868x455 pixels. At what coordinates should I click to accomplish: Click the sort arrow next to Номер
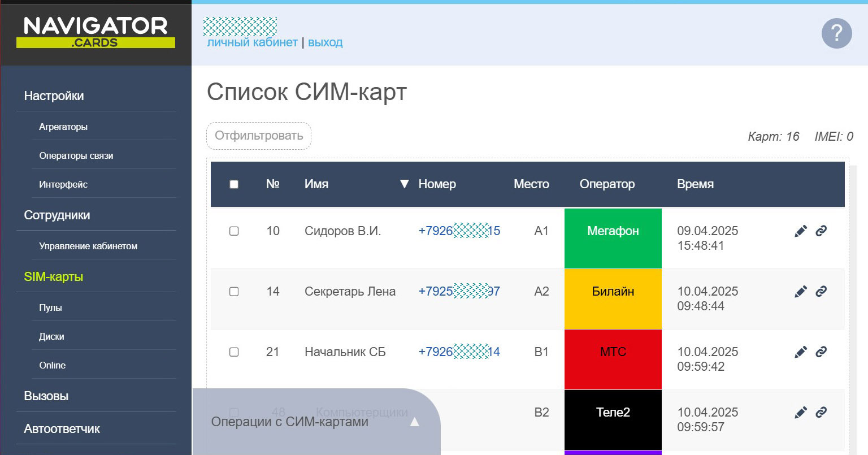[x=404, y=184]
